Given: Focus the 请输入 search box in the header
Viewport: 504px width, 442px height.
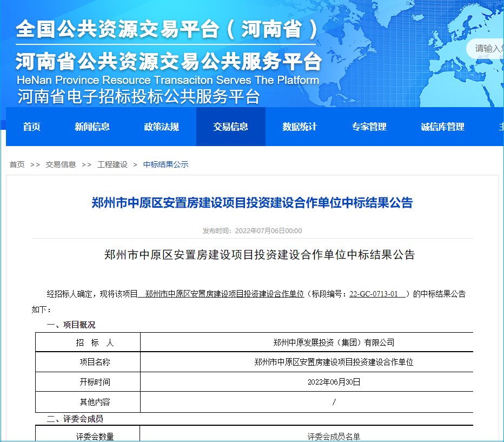Looking at the screenshot, I should coord(488,49).
